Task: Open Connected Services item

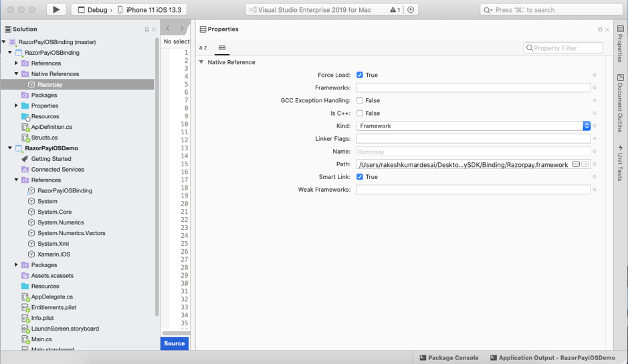Action: (x=58, y=169)
